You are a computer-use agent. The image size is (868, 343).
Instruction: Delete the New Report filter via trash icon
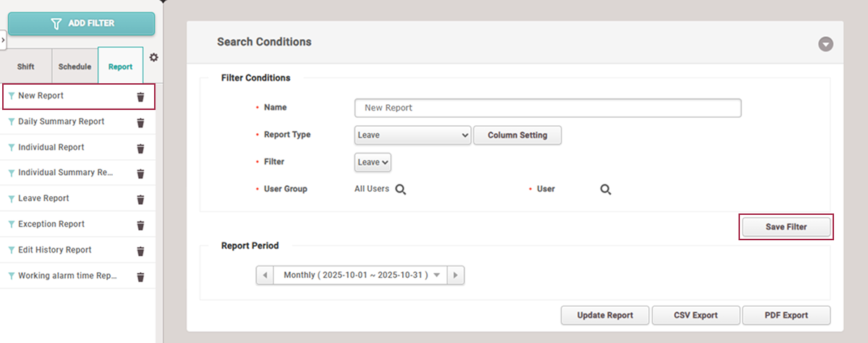click(x=140, y=97)
